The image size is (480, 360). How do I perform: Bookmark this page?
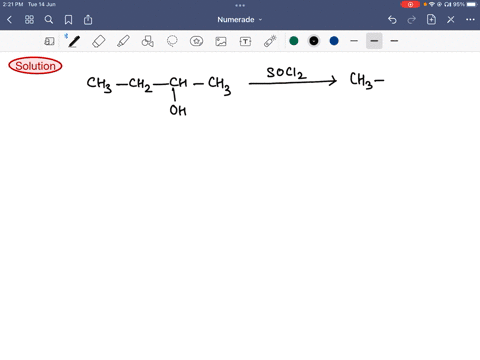coord(68,20)
